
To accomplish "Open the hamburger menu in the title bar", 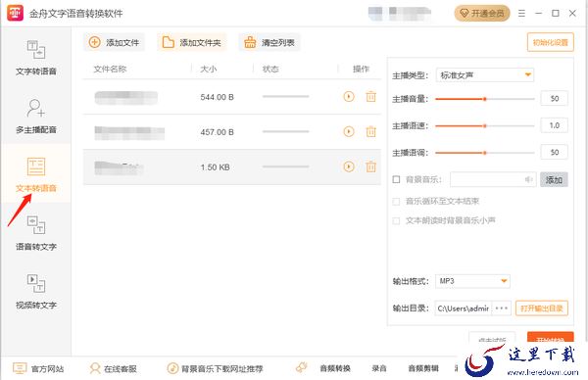I will pyautogui.click(x=521, y=14).
